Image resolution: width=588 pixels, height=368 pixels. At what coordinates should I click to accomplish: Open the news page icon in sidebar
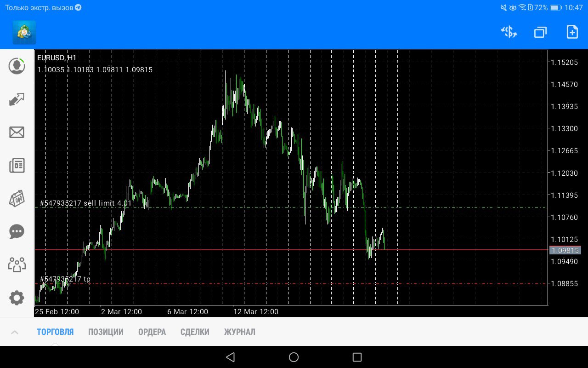coord(17,166)
